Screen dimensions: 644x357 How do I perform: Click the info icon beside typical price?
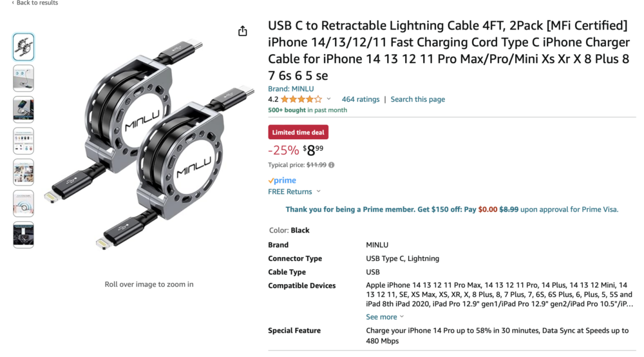(x=332, y=165)
